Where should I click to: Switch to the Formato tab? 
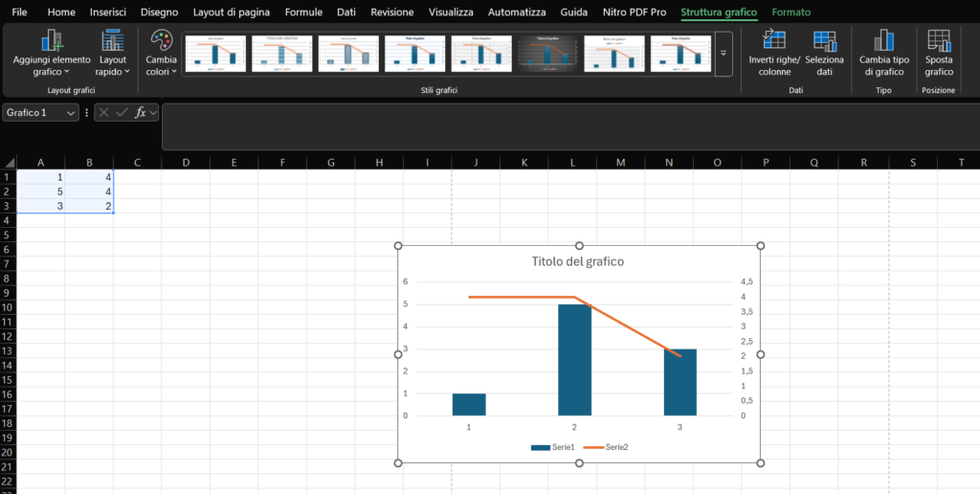tap(791, 12)
